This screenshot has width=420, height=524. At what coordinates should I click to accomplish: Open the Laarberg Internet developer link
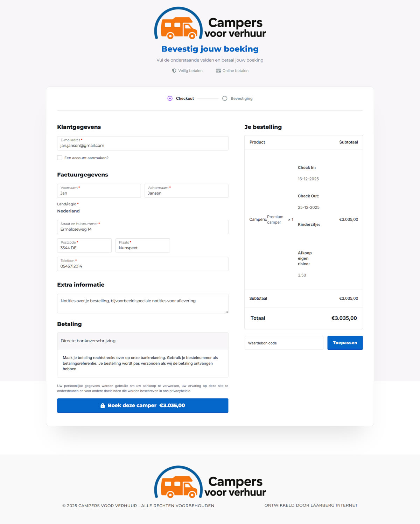click(311, 505)
